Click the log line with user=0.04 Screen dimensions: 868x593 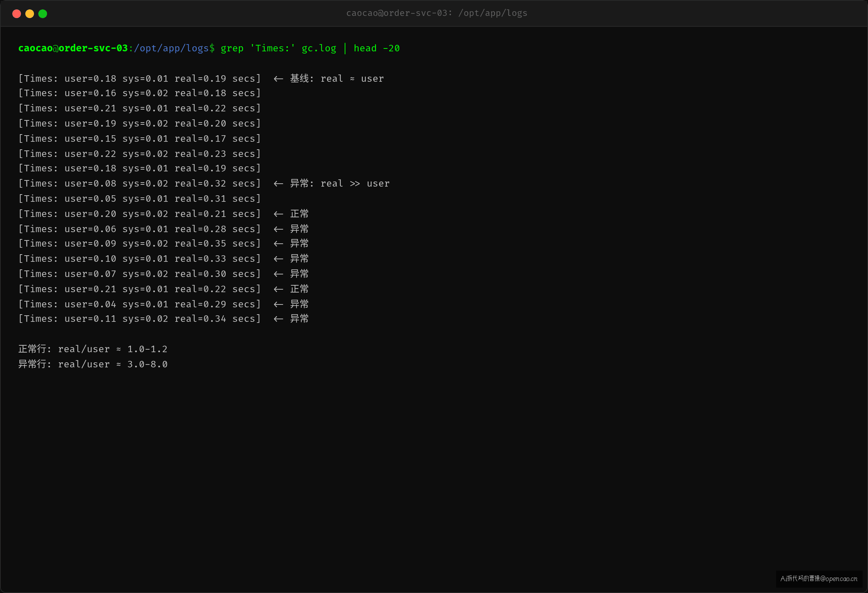click(x=139, y=304)
